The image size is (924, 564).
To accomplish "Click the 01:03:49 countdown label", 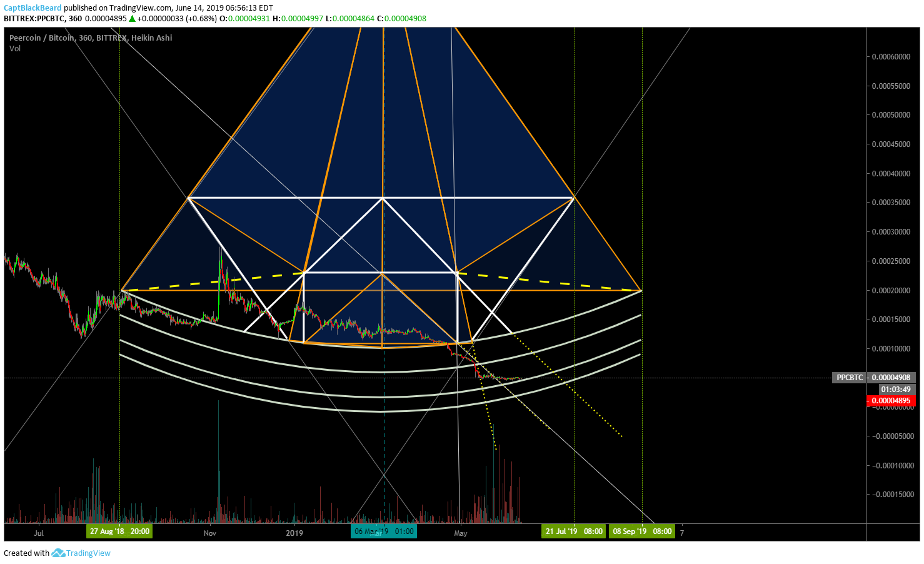I will (x=895, y=390).
